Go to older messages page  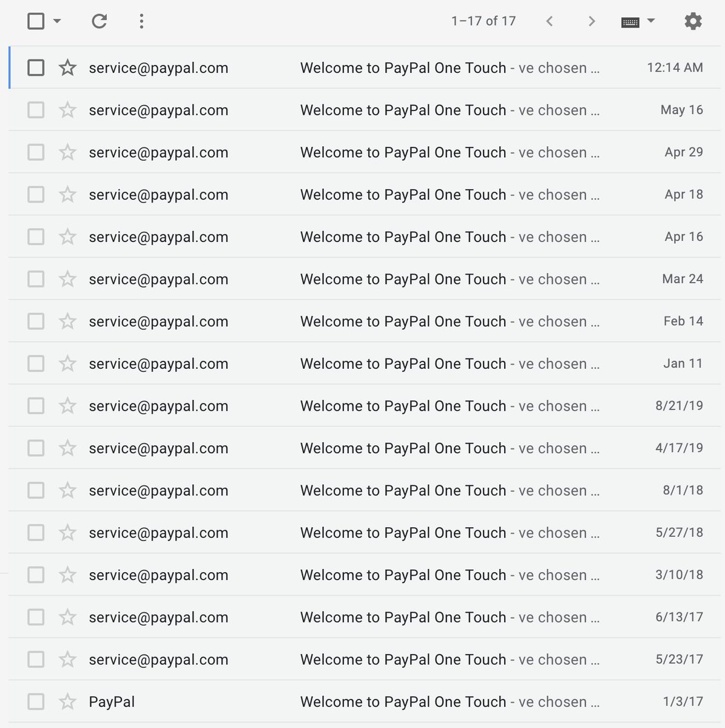click(592, 21)
